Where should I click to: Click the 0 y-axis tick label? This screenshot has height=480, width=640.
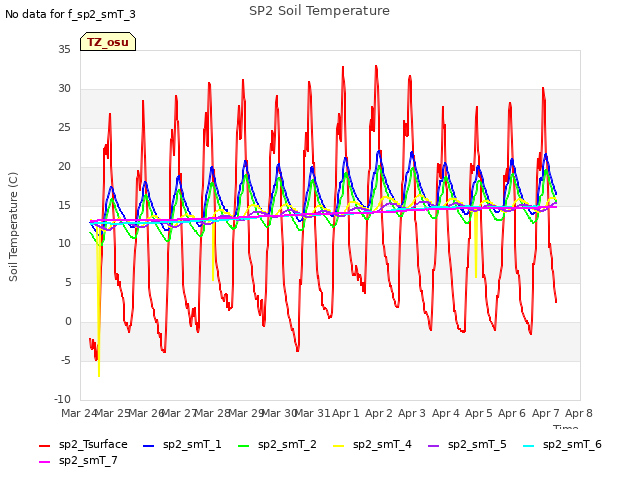68,322
